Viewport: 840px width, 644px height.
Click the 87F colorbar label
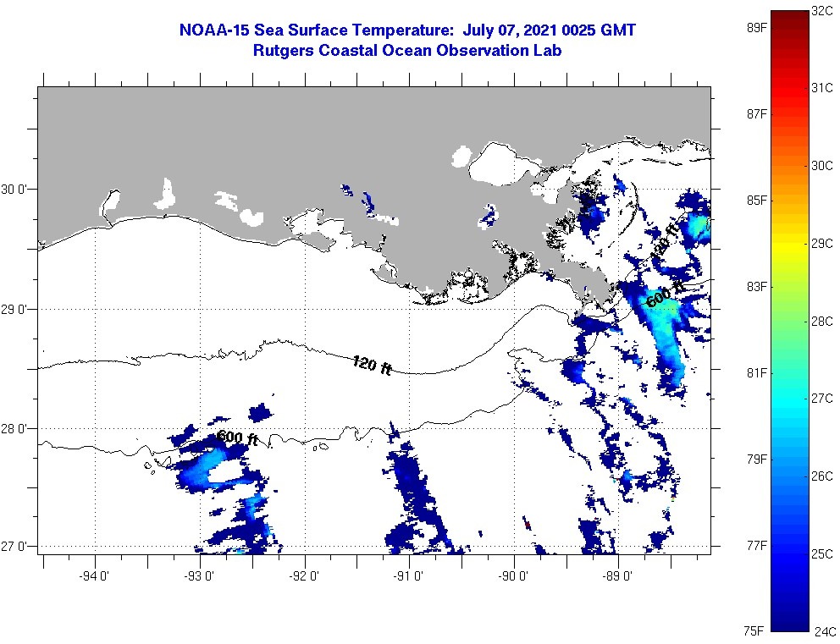[x=757, y=114]
